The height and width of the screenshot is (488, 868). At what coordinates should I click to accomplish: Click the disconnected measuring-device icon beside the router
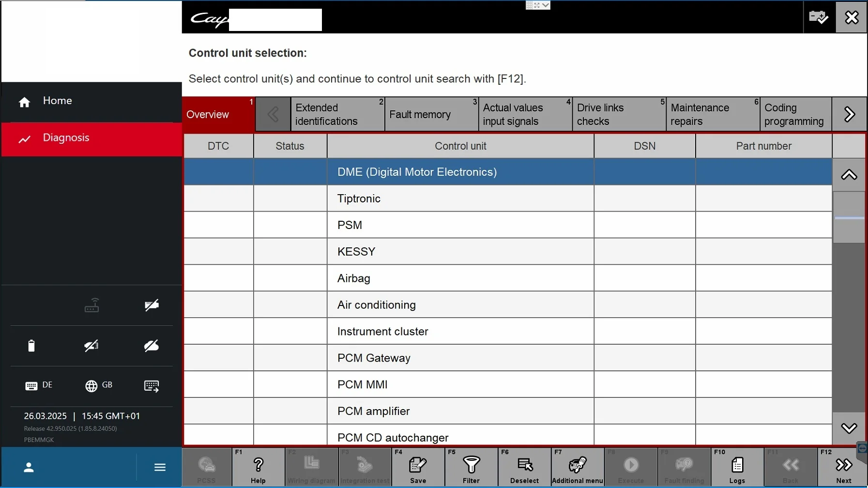[152, 305]
